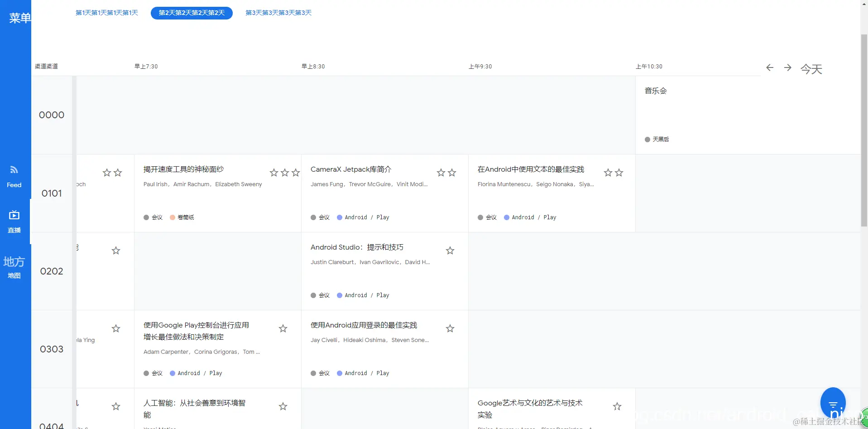
Task: Star the 使用Google Play控制台 session
Action: point(283,328)
